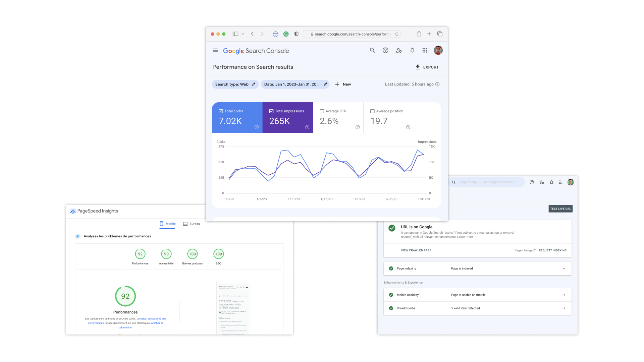This screenshot has height=362, width=644.
Task: Click the URL inspection input field
Action: click(487, 182)
